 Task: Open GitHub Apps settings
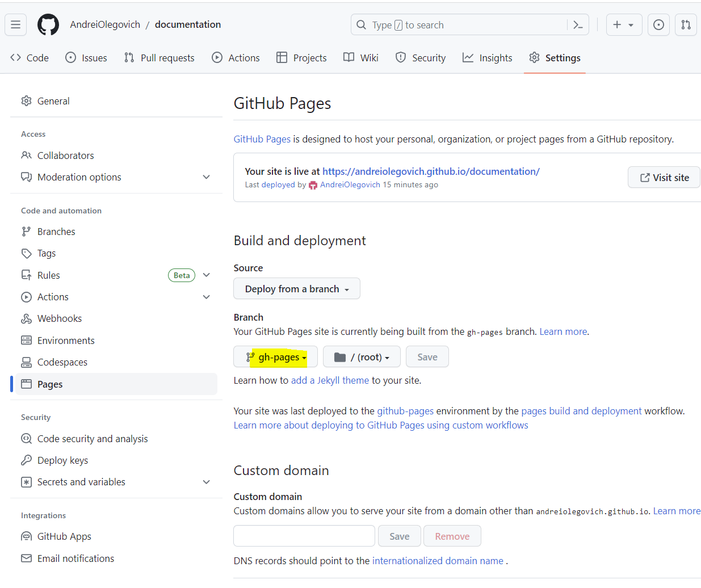116,536
